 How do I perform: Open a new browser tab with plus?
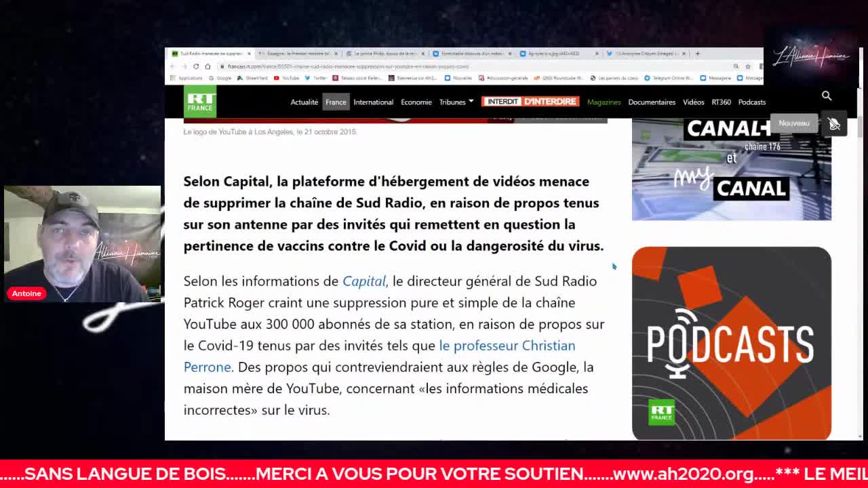point(697,54)
